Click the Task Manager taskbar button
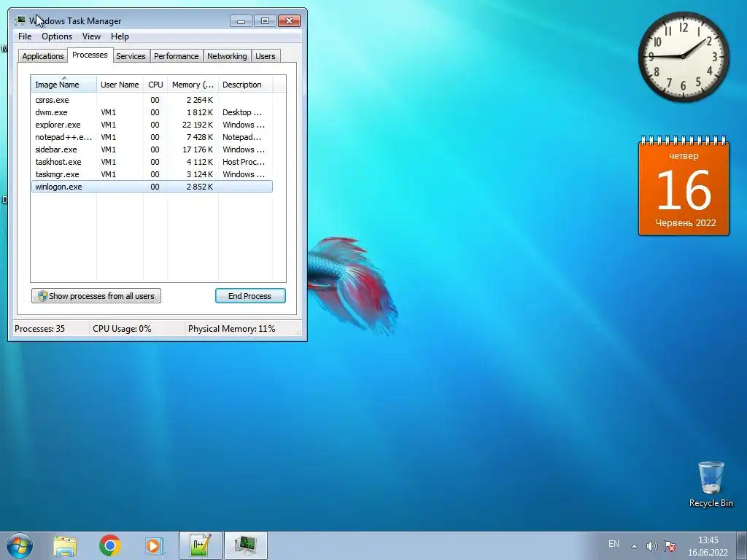This screenshot has width=747, height=560. (246, 545)
